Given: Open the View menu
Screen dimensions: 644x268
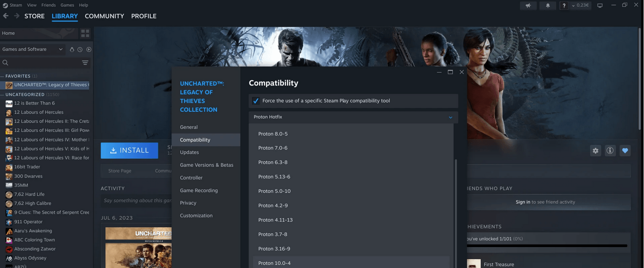Looking at the screenshot, I should click(32, 5).
